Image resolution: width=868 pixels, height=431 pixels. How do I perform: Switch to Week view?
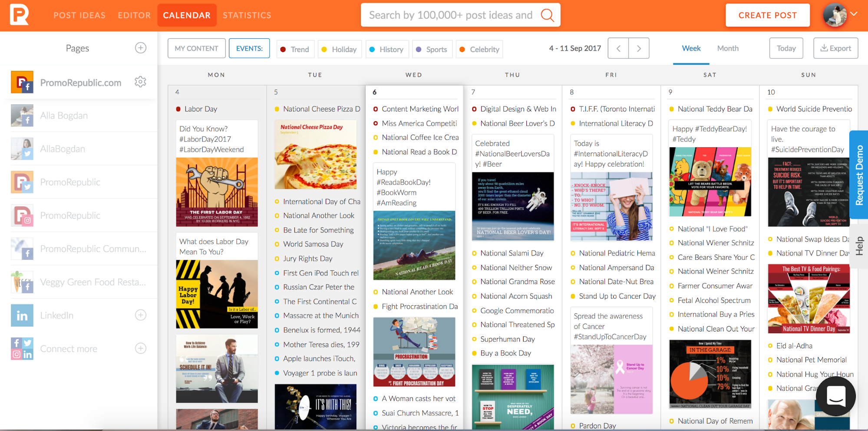[691, 48]
